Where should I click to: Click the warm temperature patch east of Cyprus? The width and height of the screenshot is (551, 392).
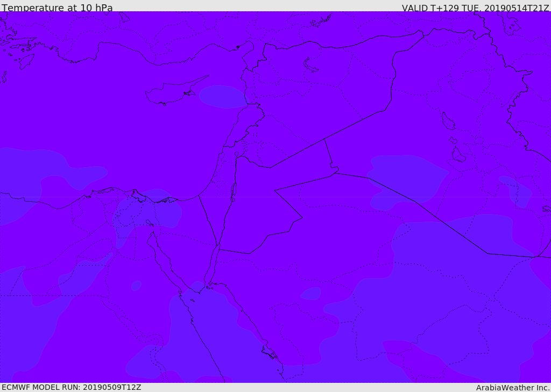(223, 96)
